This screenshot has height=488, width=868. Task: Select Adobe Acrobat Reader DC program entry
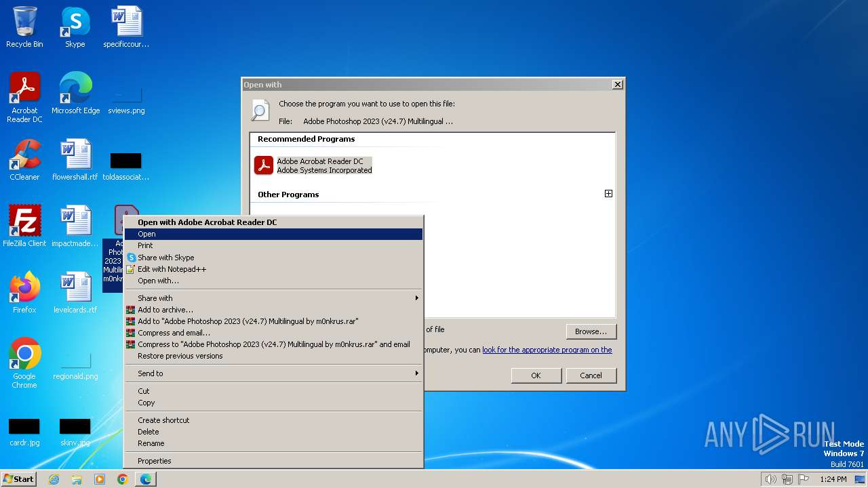313,165
